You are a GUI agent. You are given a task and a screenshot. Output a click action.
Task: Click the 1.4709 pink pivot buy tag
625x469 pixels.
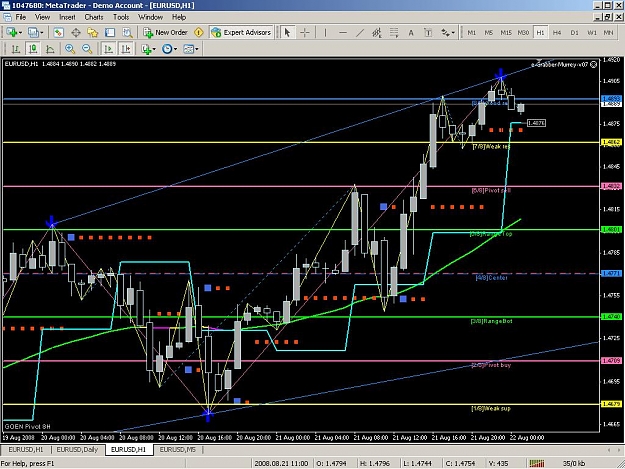tap(611, 361)
